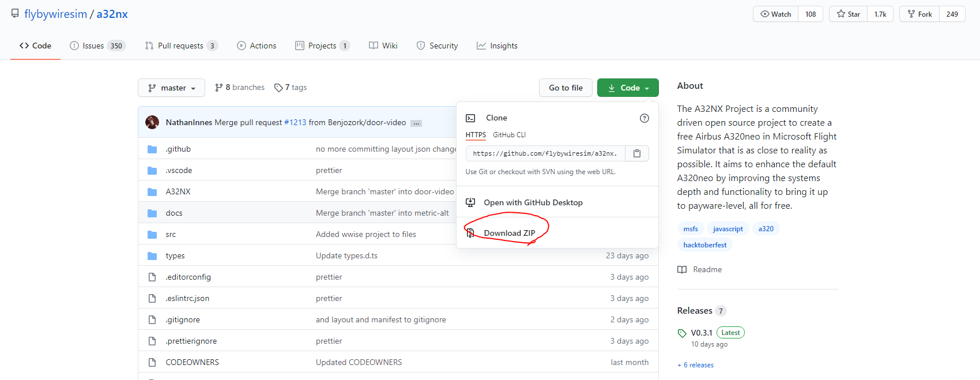This screenshot has height=380, width=980.
Task: Open the CODEOWNERS file
Action: point(193,362)
